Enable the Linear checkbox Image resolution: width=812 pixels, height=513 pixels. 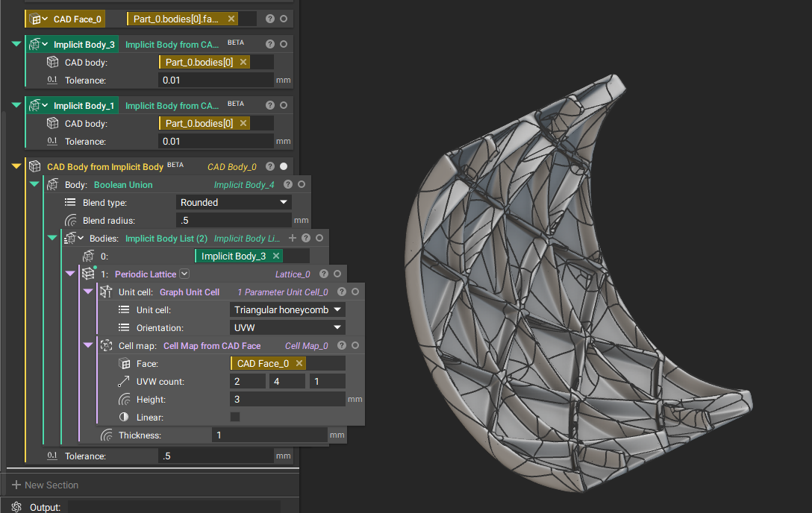point(235,417)
